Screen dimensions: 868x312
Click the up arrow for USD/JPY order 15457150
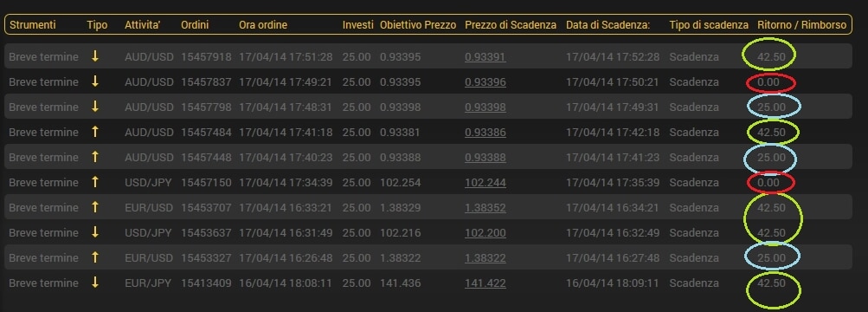[x=95, y=182]
